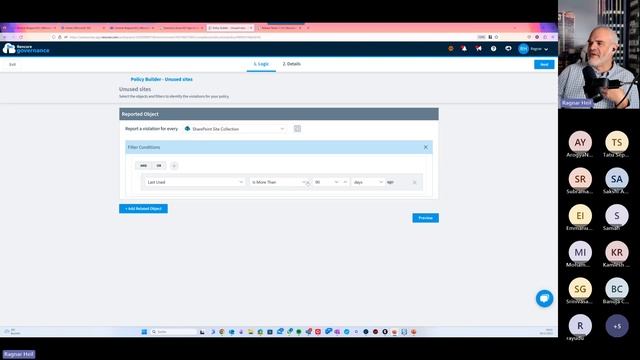Click the orange status icon in header
The height and width of the screenshot is (360, 640).
[x=451, y=49]
